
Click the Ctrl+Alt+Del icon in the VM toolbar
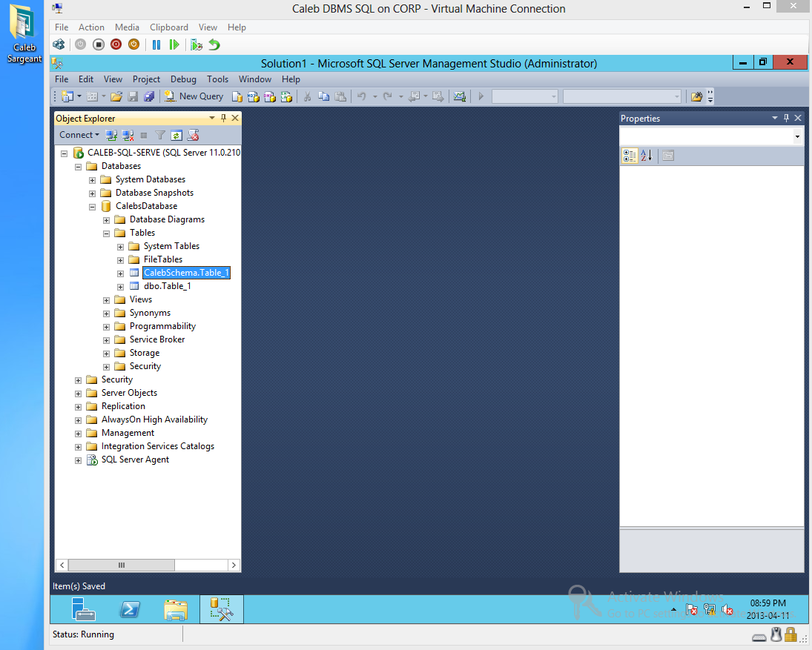pyautogui.click(x=59, y=44)
